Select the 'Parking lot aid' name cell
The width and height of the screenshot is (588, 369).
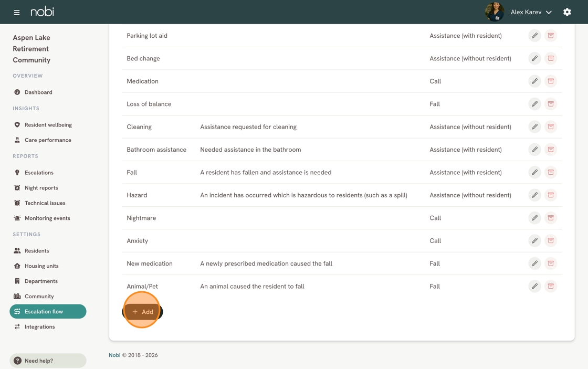coord(147,36)
